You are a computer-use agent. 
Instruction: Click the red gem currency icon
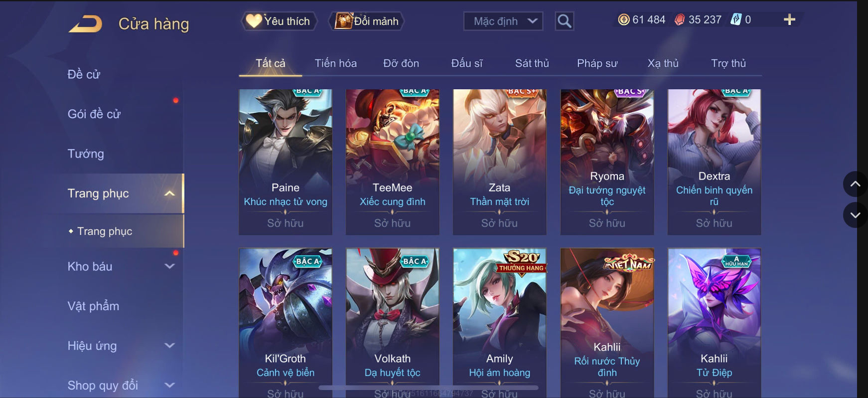point(679,19)
